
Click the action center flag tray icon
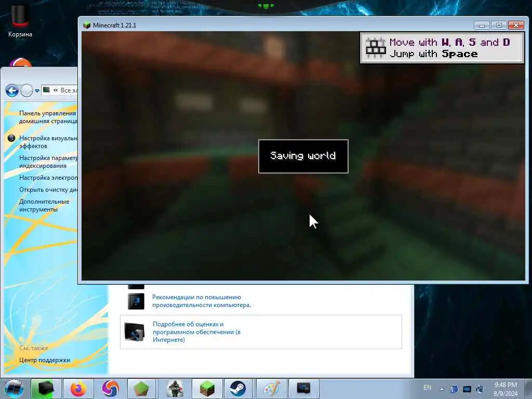click(454, 389)
